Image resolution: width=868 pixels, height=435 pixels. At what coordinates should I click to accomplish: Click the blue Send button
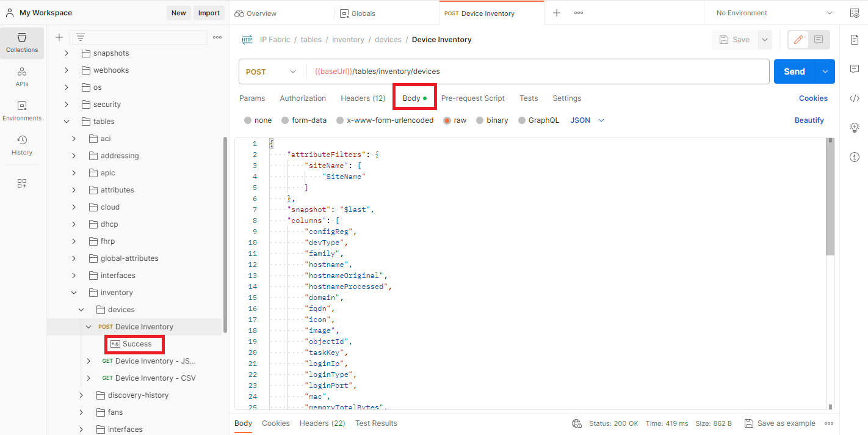(x=794, y=71)
